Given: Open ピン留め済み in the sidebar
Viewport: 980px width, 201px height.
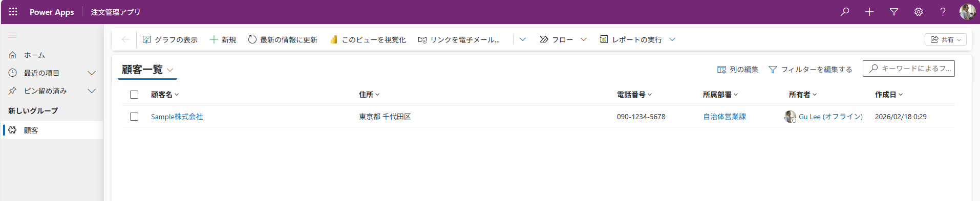Looking at the screenshot, I should click(45, 91).
